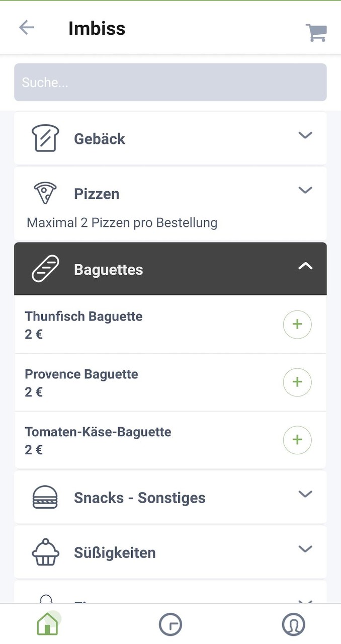Viewport: 341px width, 644px height.
Task: Open the user profile icon
Action: (293, 625)
